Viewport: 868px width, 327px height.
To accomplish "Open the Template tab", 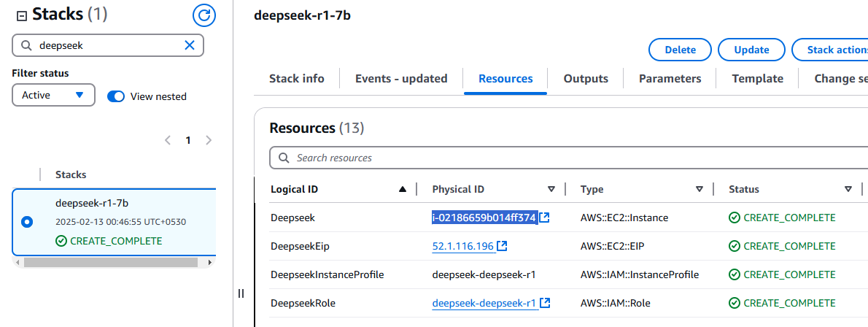I will (757, 79).
